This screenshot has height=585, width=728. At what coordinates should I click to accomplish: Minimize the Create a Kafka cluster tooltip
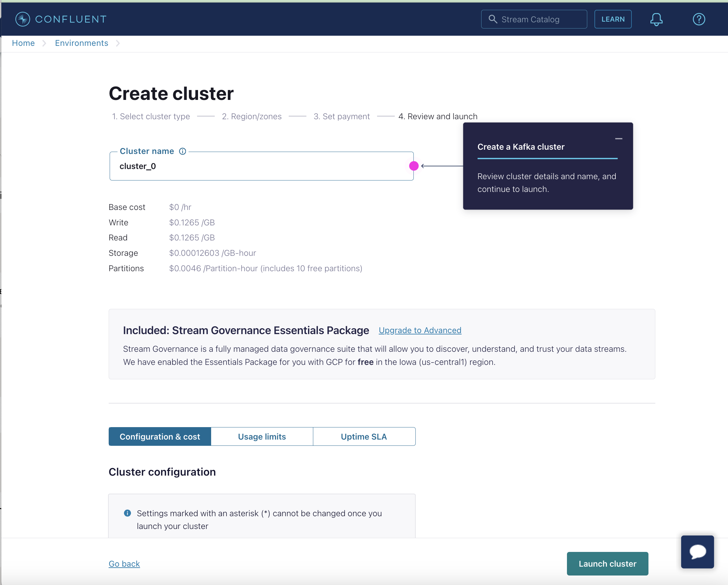coord(619,139)
